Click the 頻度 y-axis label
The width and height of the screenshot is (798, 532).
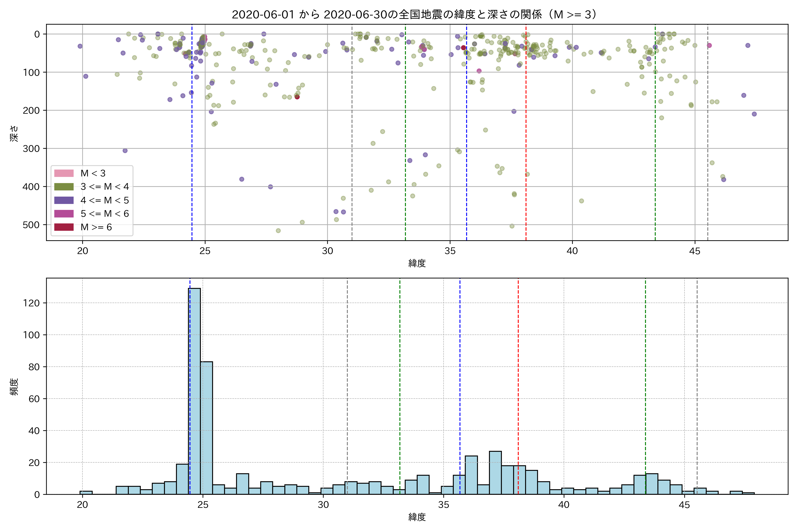[14, 387]
